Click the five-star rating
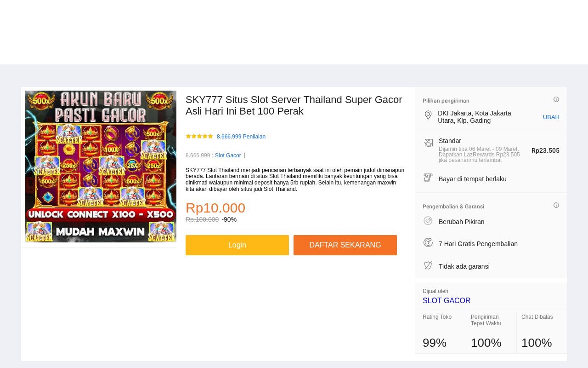The height and width of the screenshot is (368, 588). pyautogui.click(x=199, y=136)
